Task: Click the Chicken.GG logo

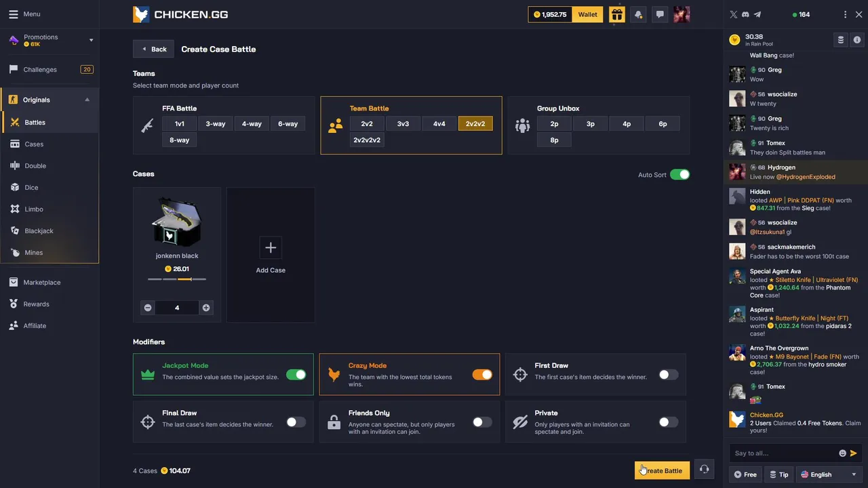Action: point(180,14)
